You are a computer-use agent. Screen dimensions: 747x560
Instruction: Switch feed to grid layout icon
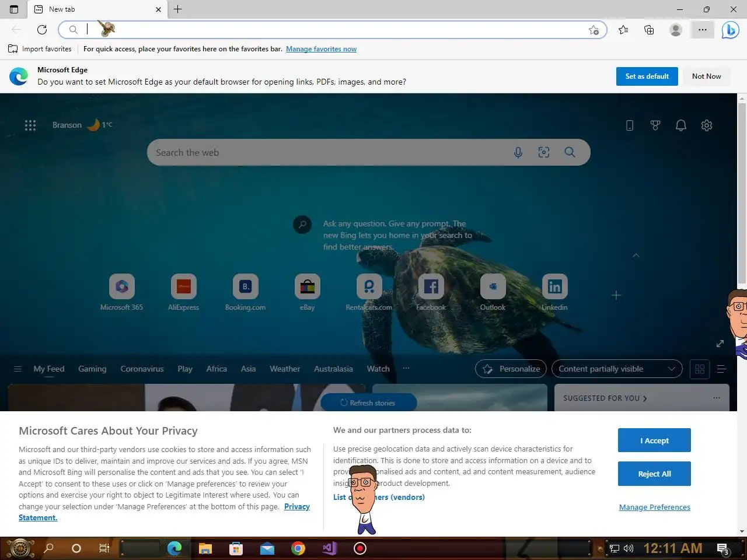point(700,369)
